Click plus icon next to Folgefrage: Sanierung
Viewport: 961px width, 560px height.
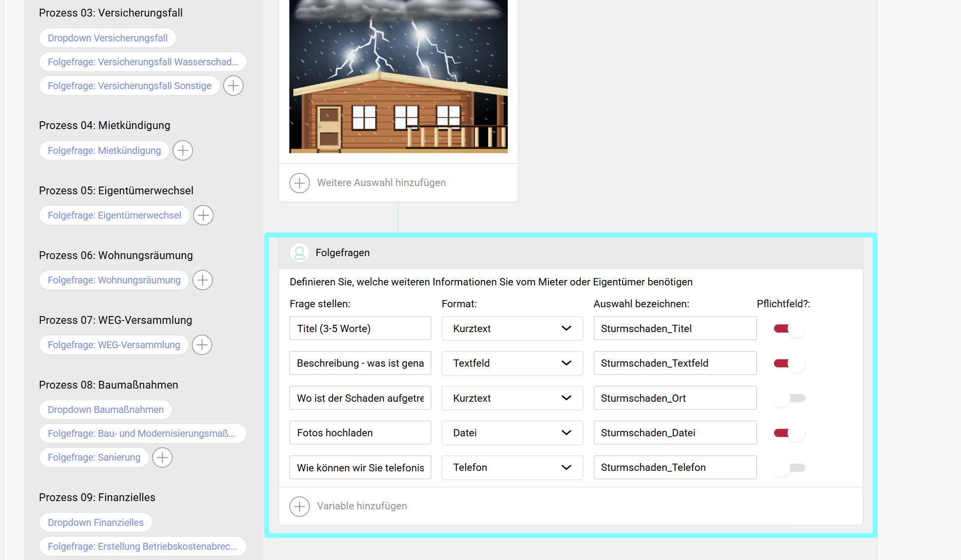point(162,457)
